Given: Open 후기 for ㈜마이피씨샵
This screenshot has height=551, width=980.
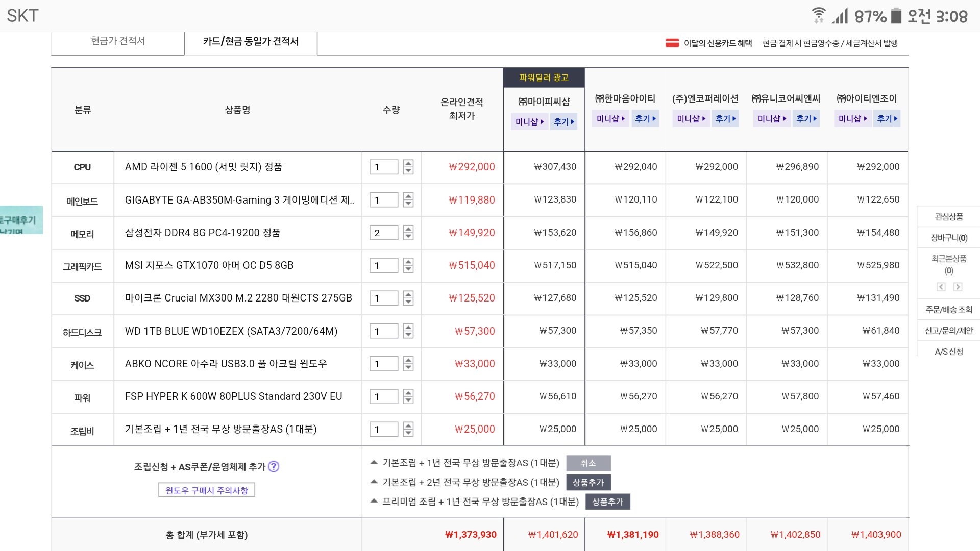Looking at the screenshot, I should tap(563, 121).
